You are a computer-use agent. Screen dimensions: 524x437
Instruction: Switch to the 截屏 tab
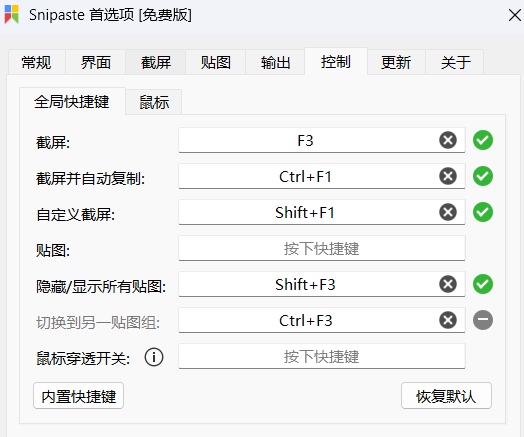click(156, 62)
